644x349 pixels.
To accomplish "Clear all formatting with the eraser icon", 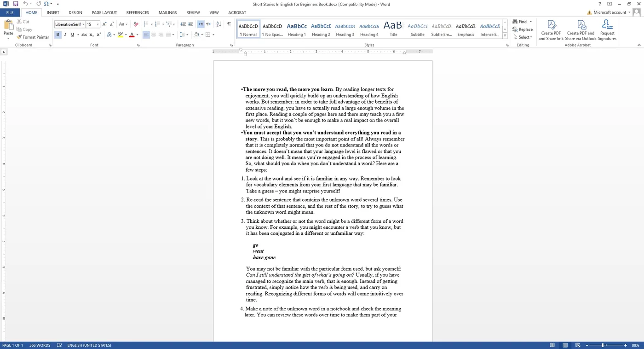I will pyautogui.click(x=136, y=24).
